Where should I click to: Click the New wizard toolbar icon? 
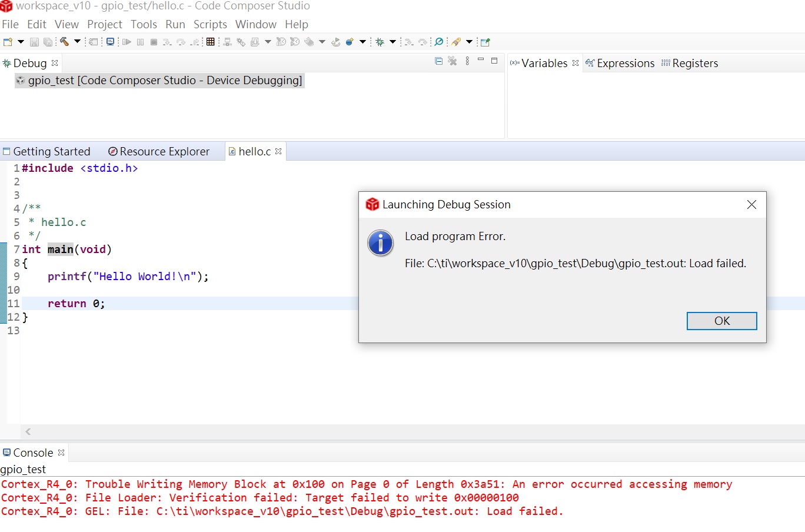(8, 42)
